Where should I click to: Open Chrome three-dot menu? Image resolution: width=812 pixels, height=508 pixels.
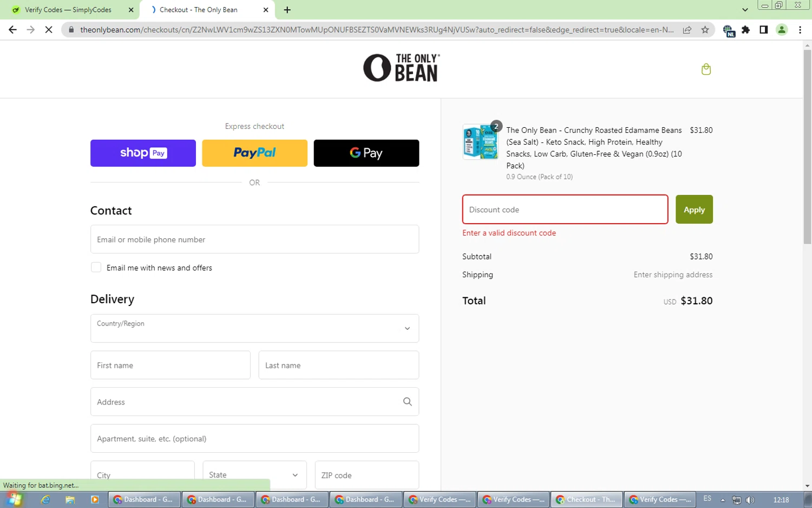click(x=800, y=30)
